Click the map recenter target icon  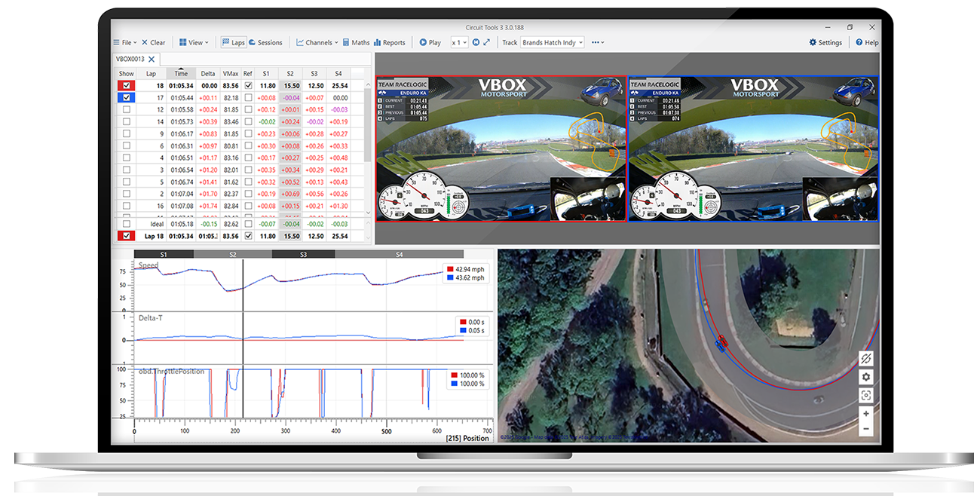click(x=866, y=396)
